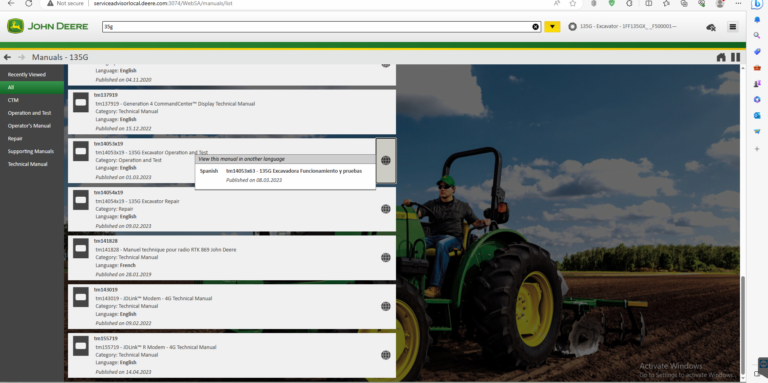Click language globe for tm143019
The height and width of the screenshot is (383, 768).
pos(386,306)
